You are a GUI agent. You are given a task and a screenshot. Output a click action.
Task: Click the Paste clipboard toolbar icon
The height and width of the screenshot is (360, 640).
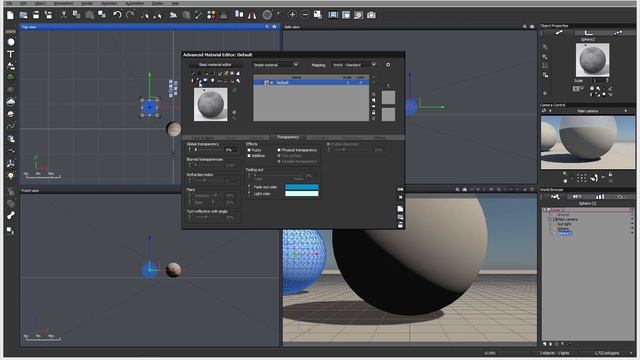[x=89, y=15]
